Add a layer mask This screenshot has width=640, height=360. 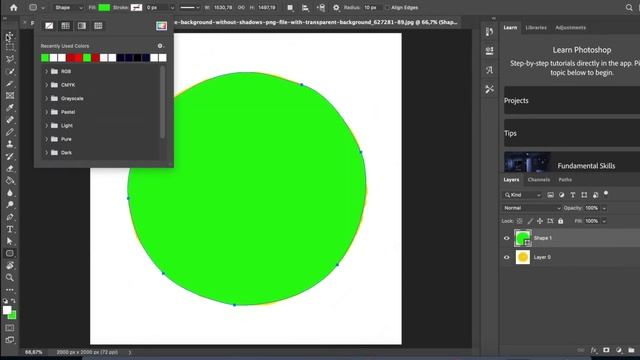pyautogui.click(x=606, y=350)
